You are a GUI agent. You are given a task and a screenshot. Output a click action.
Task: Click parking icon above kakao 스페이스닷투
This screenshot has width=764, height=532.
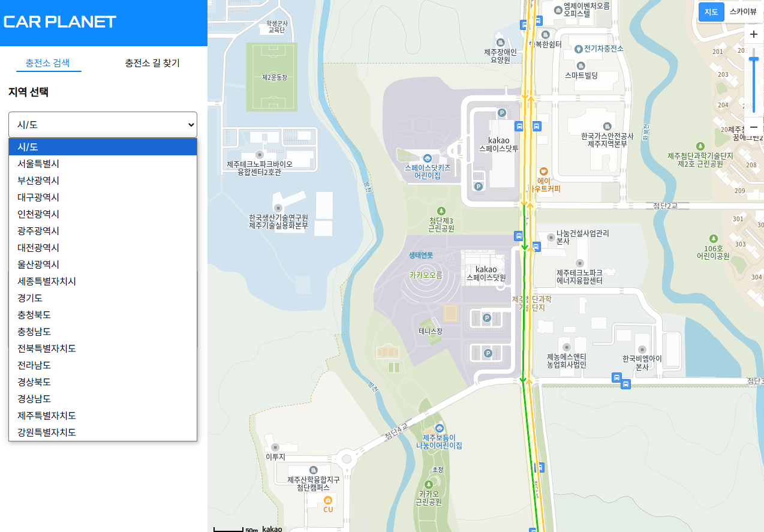[x=502, y=113]
